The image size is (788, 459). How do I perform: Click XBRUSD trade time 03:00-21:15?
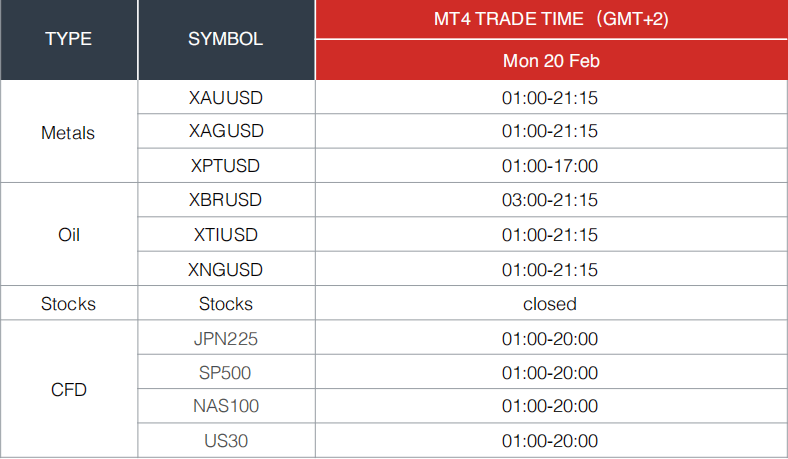[x=551, y=200]
